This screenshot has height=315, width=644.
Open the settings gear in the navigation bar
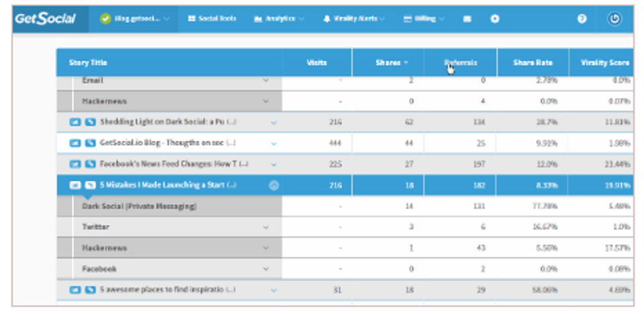[x=495, y=19]
